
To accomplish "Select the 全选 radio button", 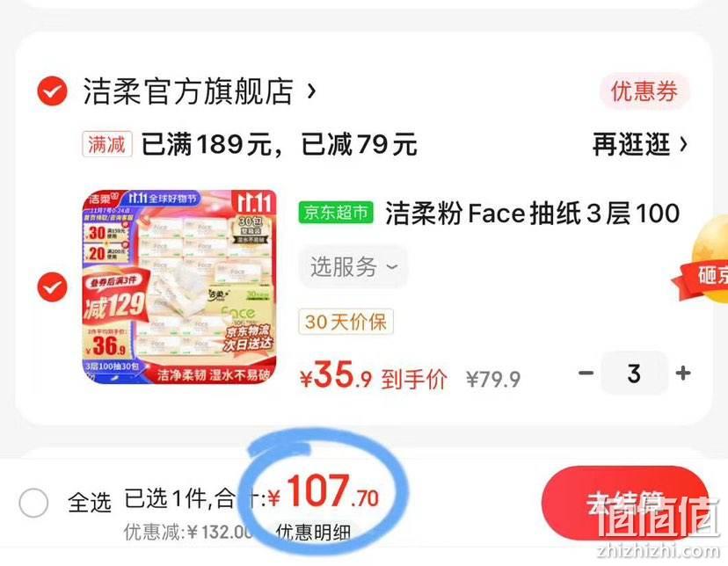I will (33, 503).
